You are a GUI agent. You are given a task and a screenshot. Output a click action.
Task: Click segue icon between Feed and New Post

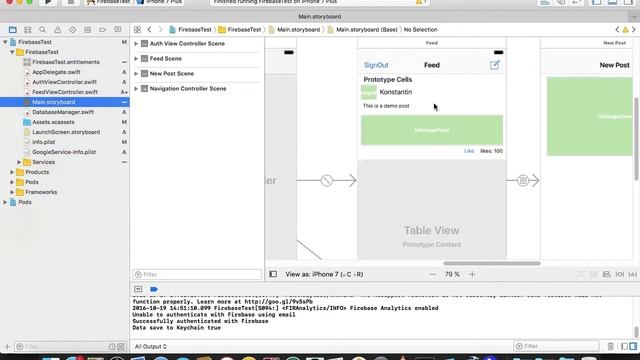[x=523, y=180]
